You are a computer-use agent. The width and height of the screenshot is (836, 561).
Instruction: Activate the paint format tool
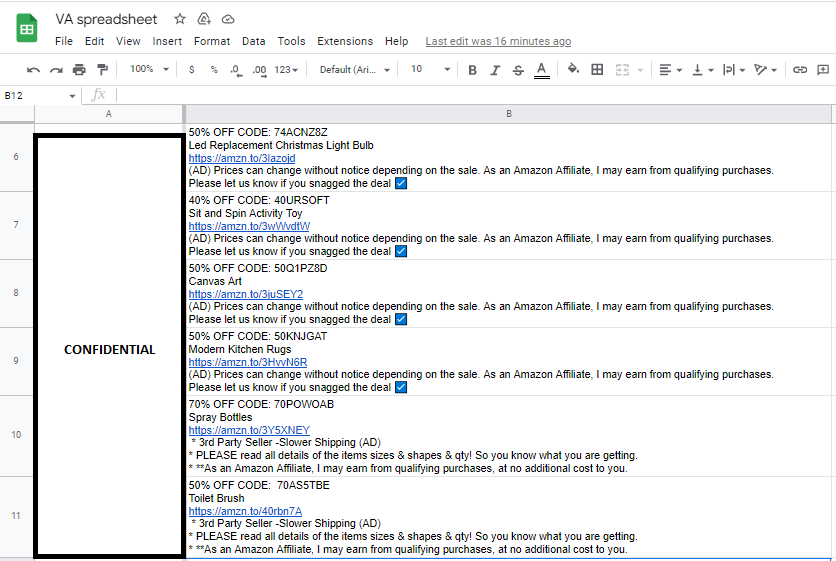tap(102, 69)
